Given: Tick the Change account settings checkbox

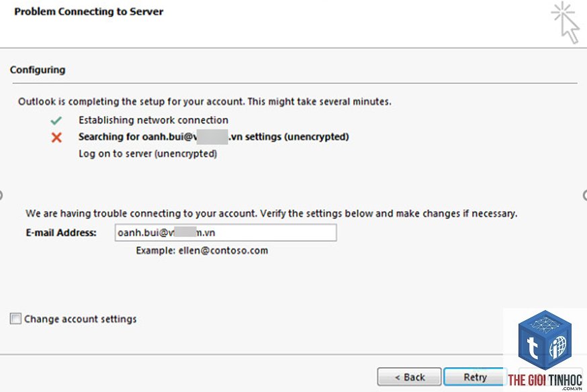Looking at the screenshot, I should (15, 319).
